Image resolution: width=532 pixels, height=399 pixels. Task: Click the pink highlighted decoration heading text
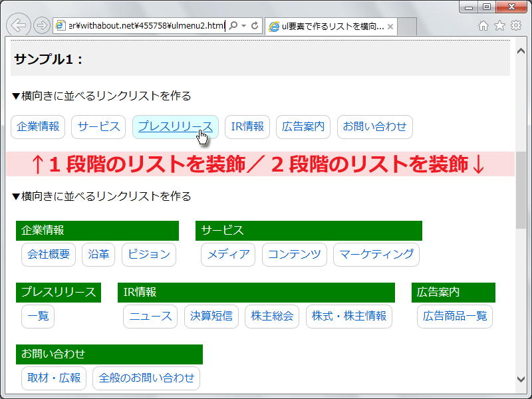265,163
